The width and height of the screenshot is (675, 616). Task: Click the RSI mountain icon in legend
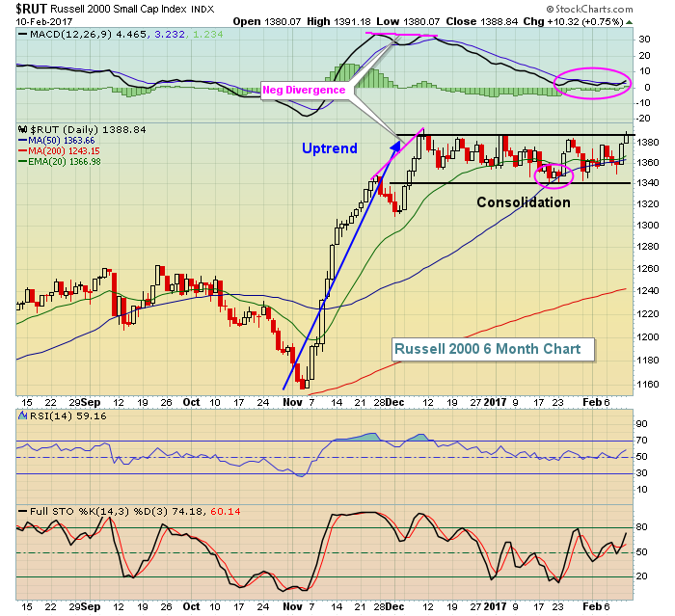coord(23,415)
